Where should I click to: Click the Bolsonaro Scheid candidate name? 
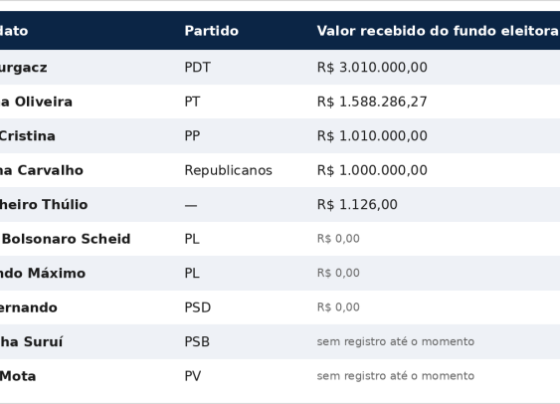(66, 239)
